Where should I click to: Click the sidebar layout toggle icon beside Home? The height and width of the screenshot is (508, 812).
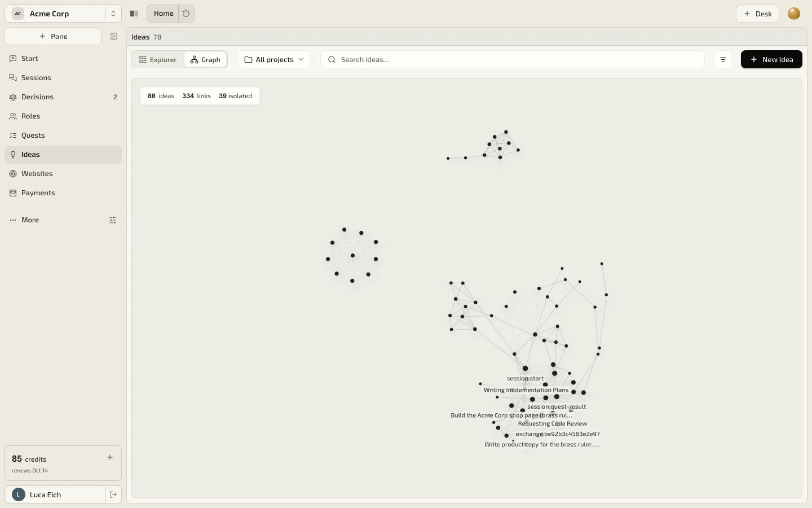134,14
